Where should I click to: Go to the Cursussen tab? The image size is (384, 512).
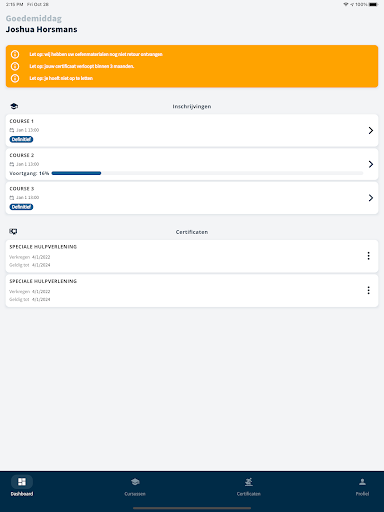[x=135, y=487]
